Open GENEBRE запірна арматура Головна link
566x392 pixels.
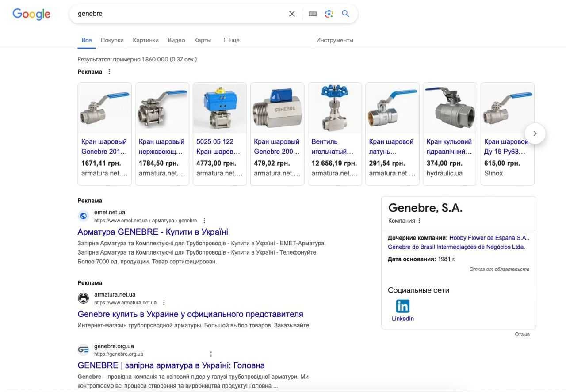[171, 365]
